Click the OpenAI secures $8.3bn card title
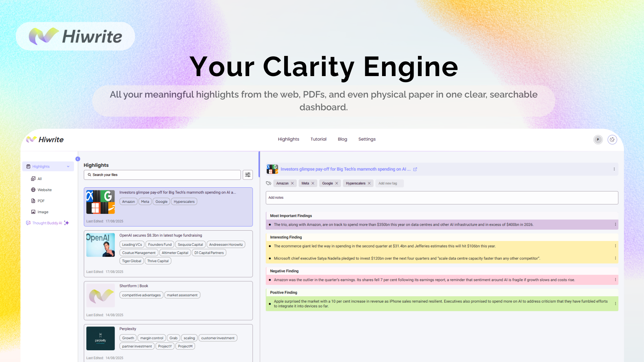The height and width of the screenshot is (362, 644). [161, 235]
